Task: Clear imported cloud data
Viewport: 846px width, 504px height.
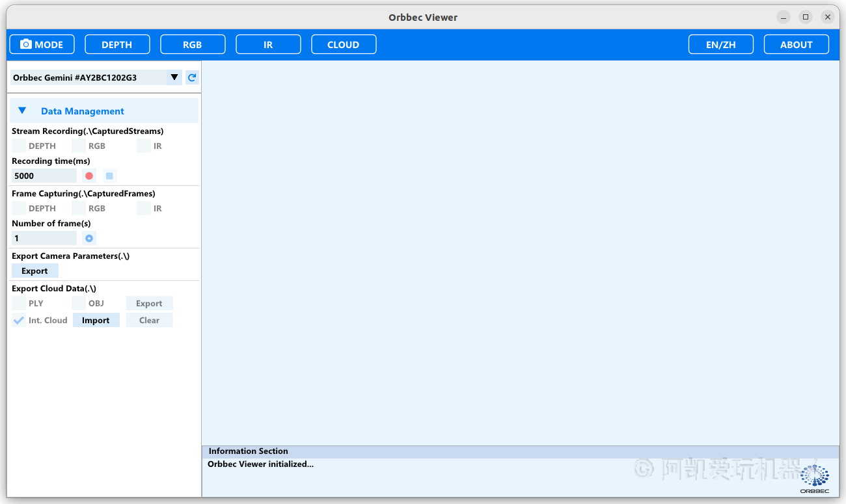Action: click(150, 320)
